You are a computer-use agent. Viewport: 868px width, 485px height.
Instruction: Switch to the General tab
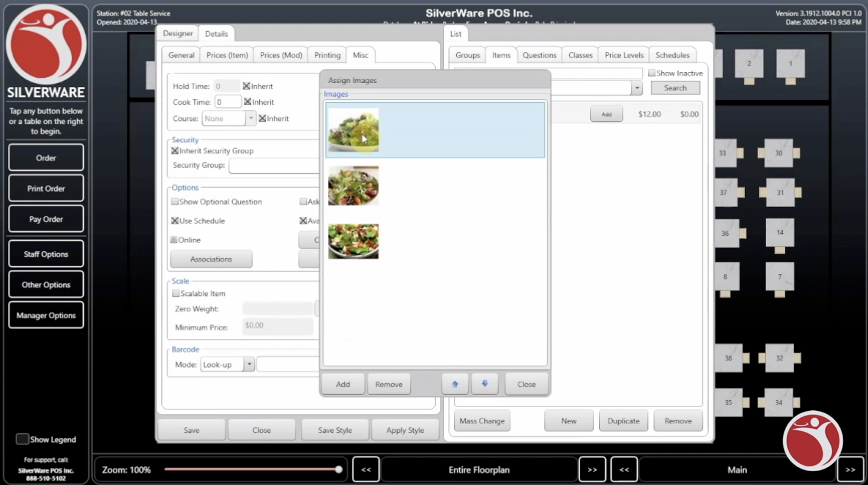tap(181, 55)
